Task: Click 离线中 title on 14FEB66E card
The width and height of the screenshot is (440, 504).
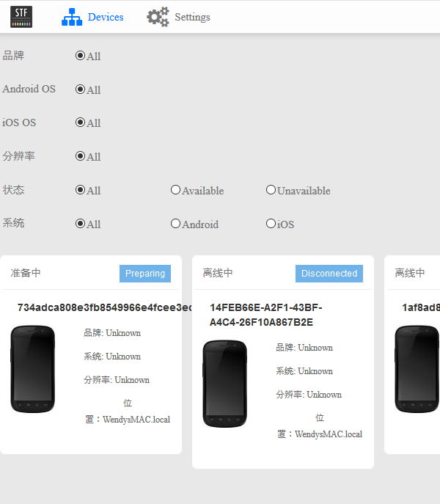Action: [218, 273]
